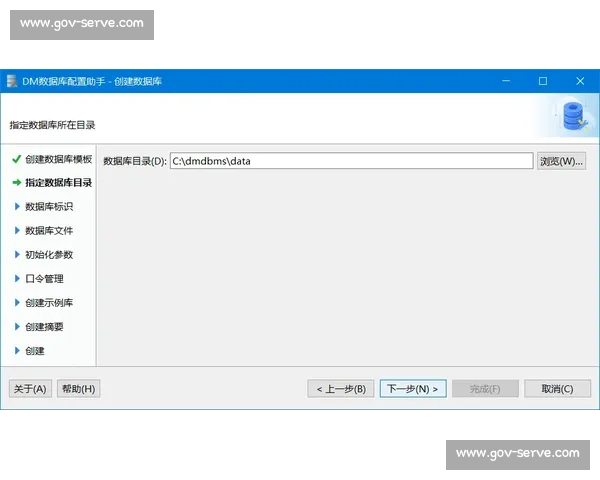The image size is (600, 480).
Task: Close the DM database assistant window
Action: coord(580,81)
